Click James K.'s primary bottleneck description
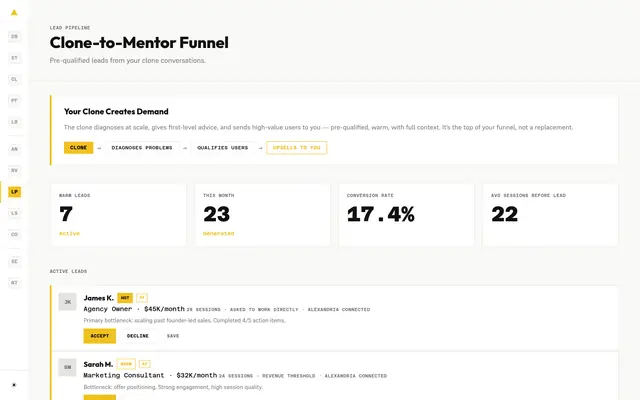 184,320
